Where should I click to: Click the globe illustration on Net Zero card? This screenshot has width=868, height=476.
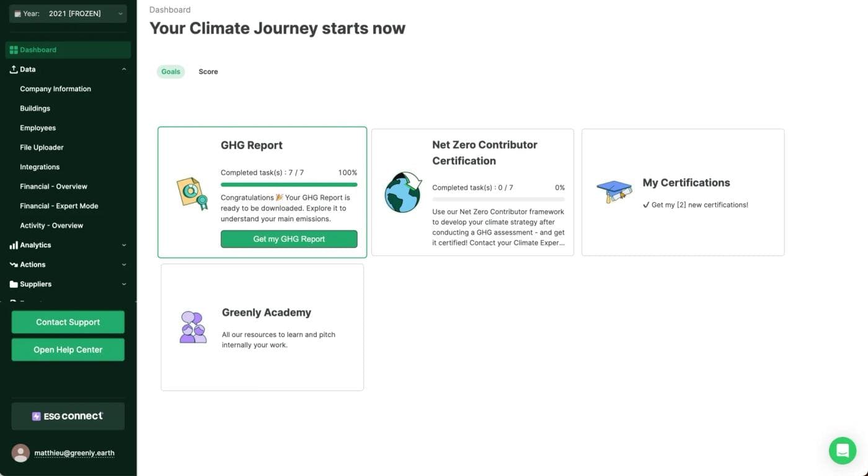point(403,193)
